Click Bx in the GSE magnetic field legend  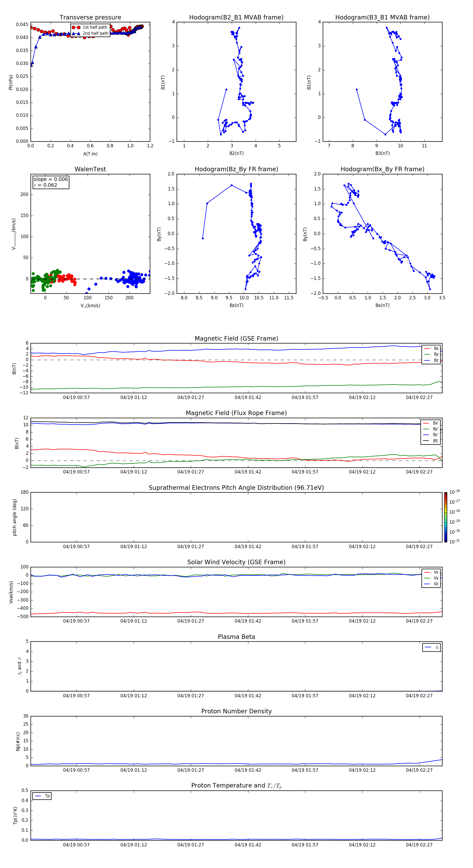pos(431,349)
